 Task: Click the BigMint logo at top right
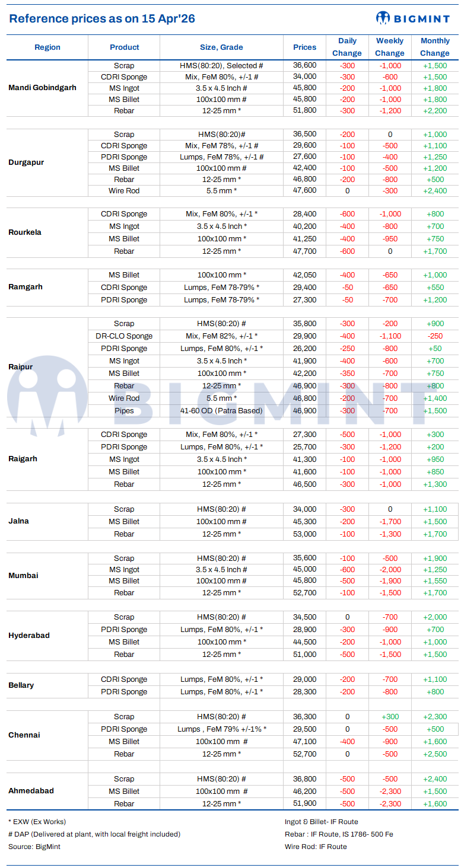click(x=413, y=18)
